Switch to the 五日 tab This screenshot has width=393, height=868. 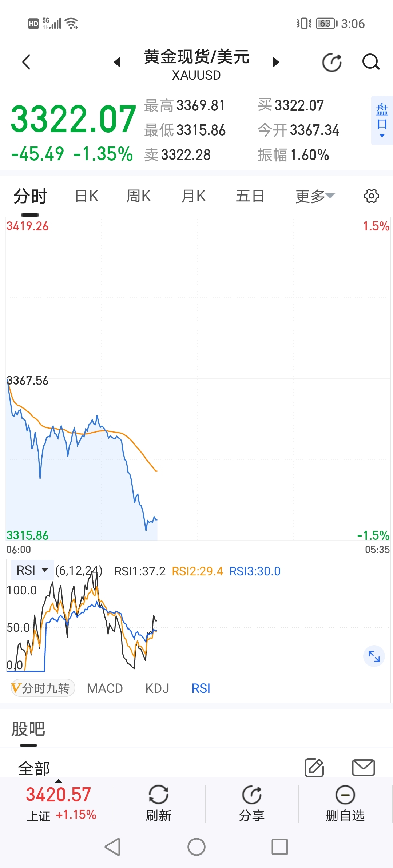click(250, 196)
